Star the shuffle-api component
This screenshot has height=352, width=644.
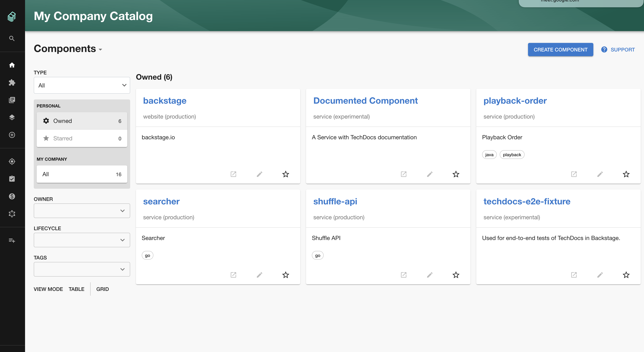click(456, 275)
